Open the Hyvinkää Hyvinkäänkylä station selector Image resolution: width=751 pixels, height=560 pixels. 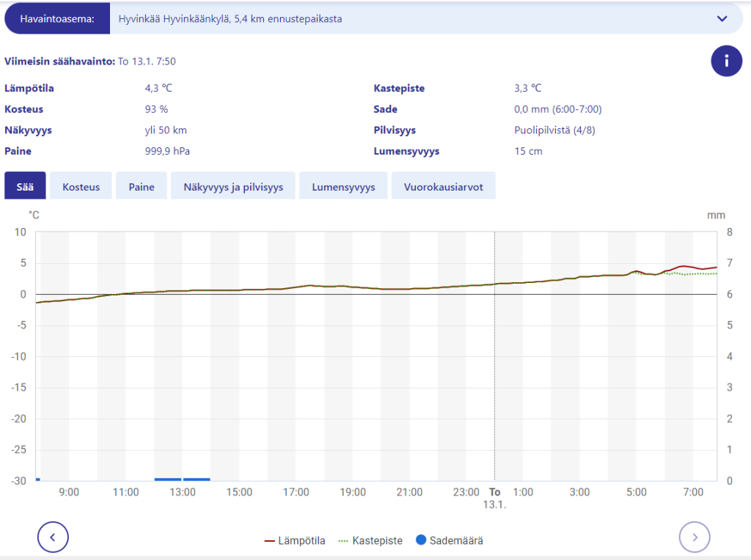tap(411, 19)
